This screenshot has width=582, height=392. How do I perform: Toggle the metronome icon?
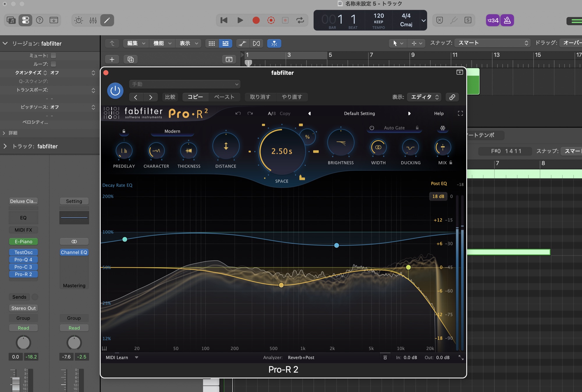tap(507, 20)
